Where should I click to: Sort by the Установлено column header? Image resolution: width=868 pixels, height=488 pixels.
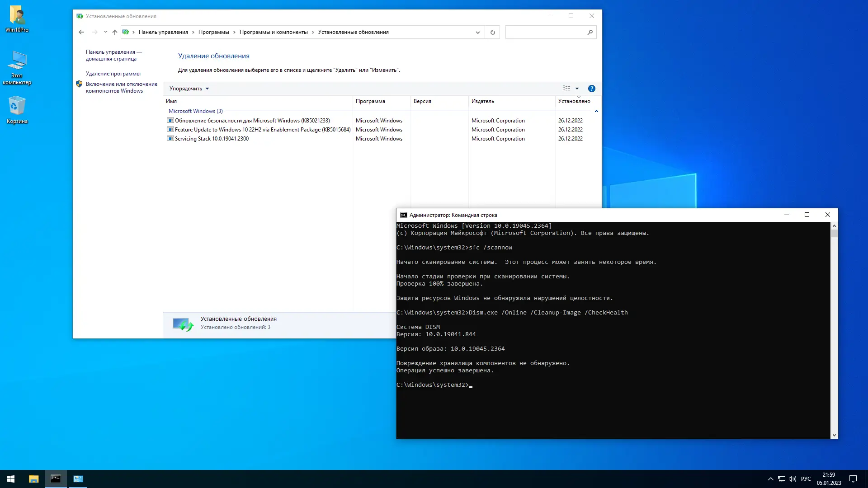tap(574, 101)
